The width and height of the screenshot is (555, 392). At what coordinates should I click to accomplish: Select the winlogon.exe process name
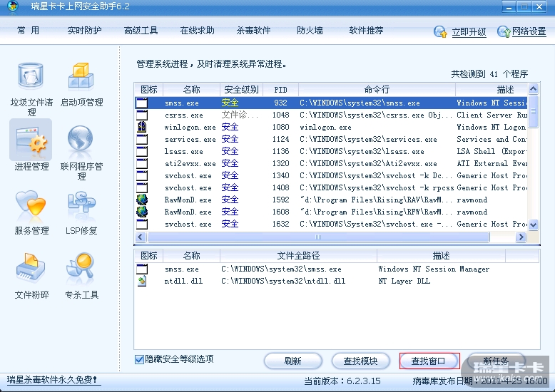190,128
